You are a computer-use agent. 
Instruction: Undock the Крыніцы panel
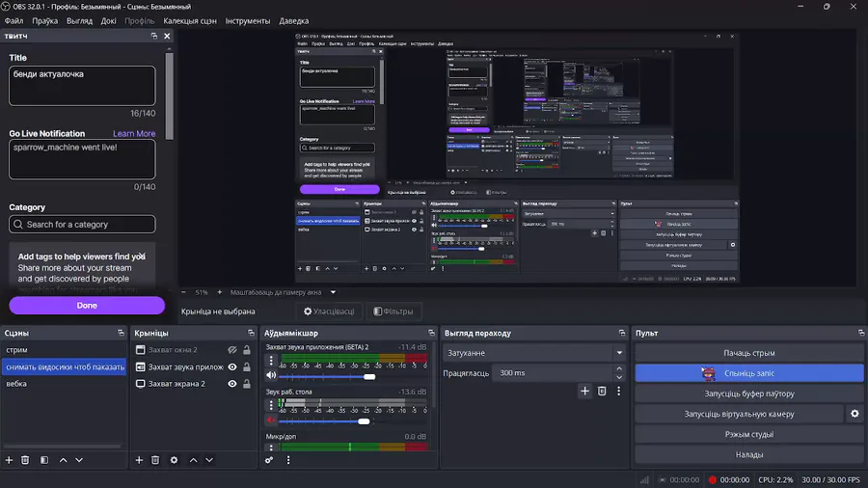pos(251,333)
